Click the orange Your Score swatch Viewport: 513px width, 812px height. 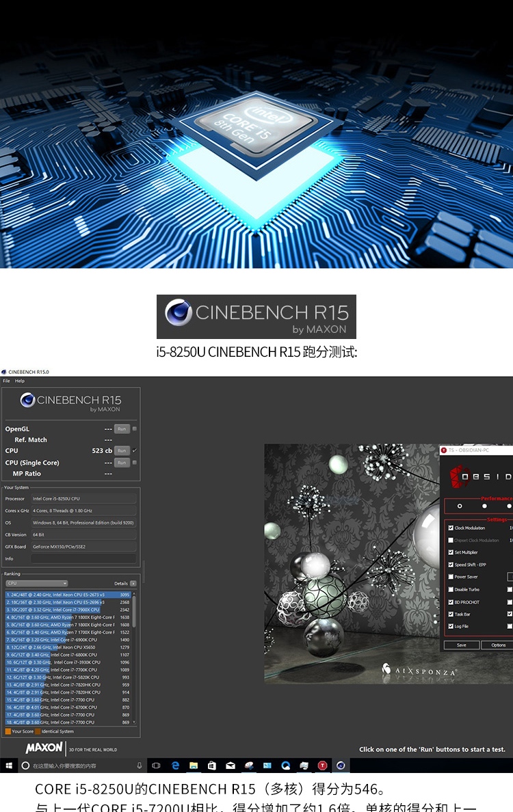(8, 731)
